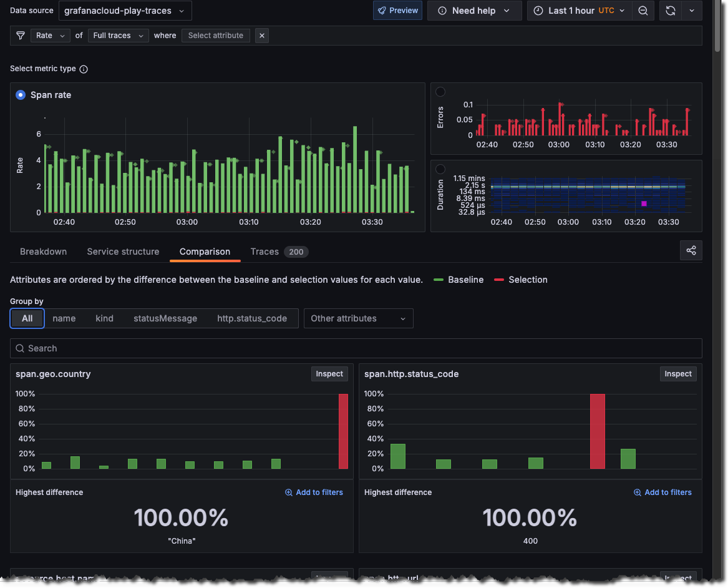Open the Data source dropdown
The image size is (728, 588).
125,11
